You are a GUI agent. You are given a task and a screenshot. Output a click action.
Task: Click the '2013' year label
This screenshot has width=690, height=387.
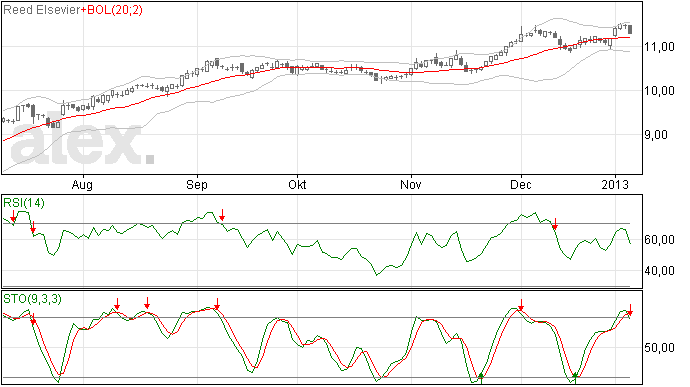point(615,184)
